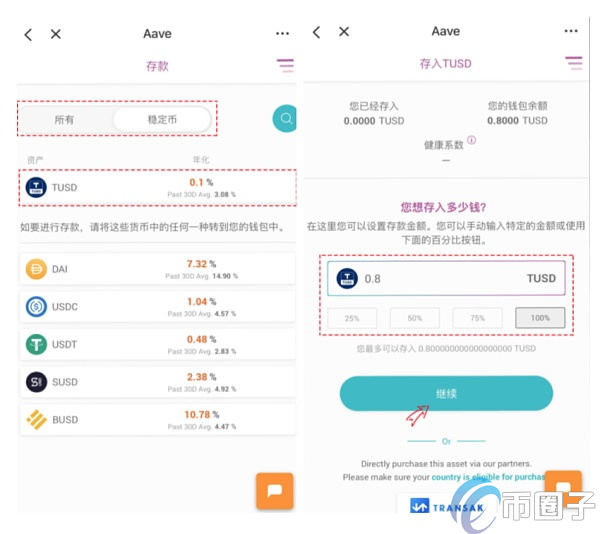The width and height of the screenshot is (600, 534).
Task: Click the TUSD amount input field
Action: 446,278
